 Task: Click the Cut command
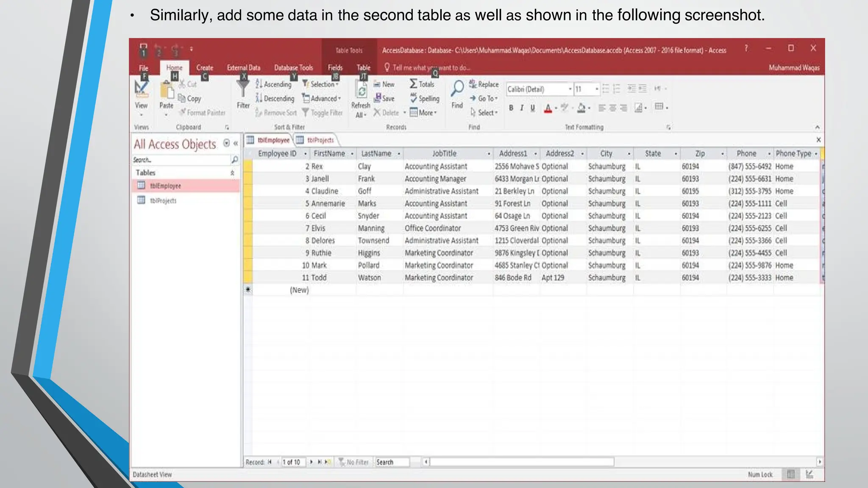(188, 84)
